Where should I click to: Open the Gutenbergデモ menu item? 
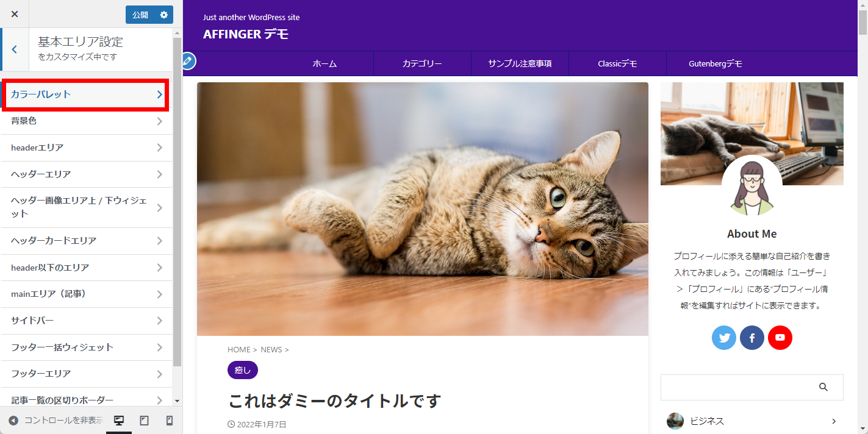[x=716, y=63]
